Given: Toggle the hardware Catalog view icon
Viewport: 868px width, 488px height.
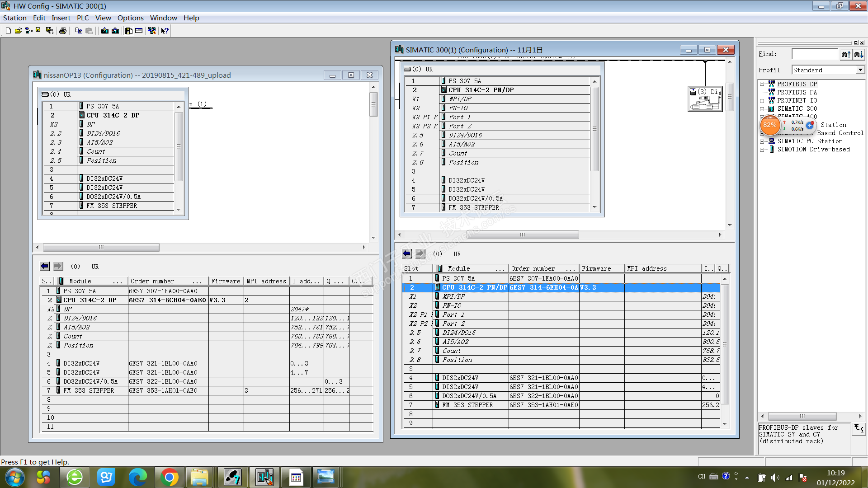Looking at the screenshot, I should tap(129, 31).
